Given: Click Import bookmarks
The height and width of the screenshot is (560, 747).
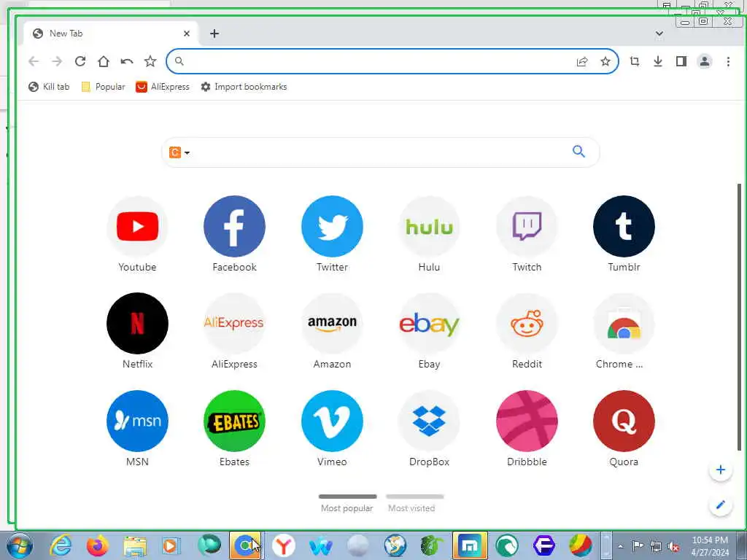Looking at the screenshot, I should pyautogui.click(x=244, y=87).
